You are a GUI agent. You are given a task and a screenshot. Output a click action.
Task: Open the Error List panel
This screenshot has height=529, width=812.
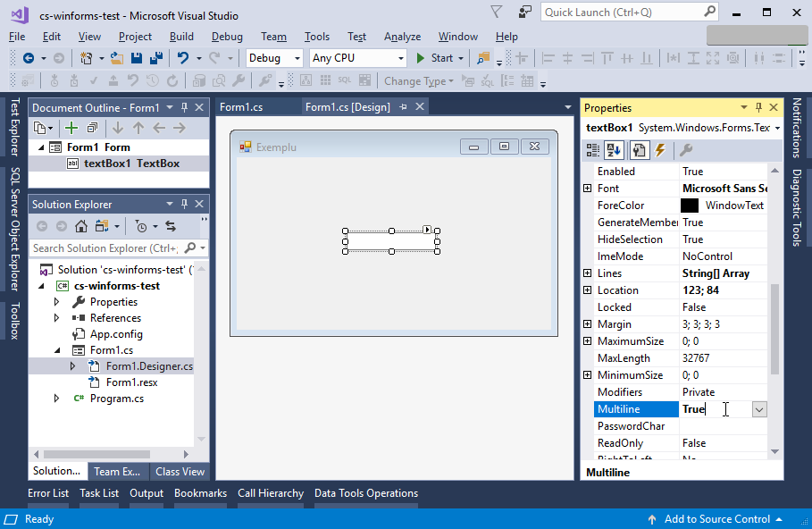click(x=48, y=493)
